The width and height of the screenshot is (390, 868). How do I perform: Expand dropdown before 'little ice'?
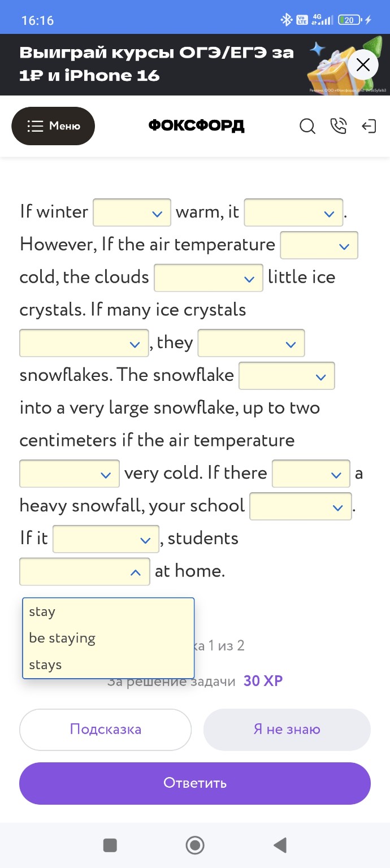(x=208, y=278)
